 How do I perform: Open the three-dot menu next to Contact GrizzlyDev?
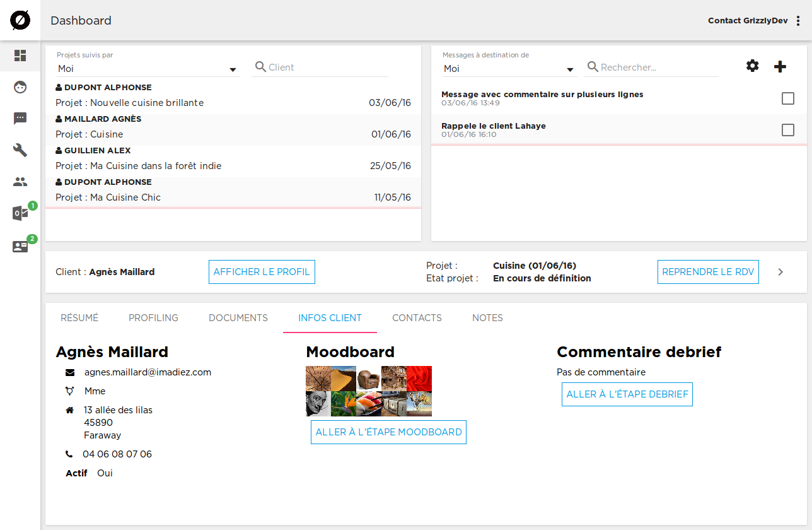[x=798, y=21]
